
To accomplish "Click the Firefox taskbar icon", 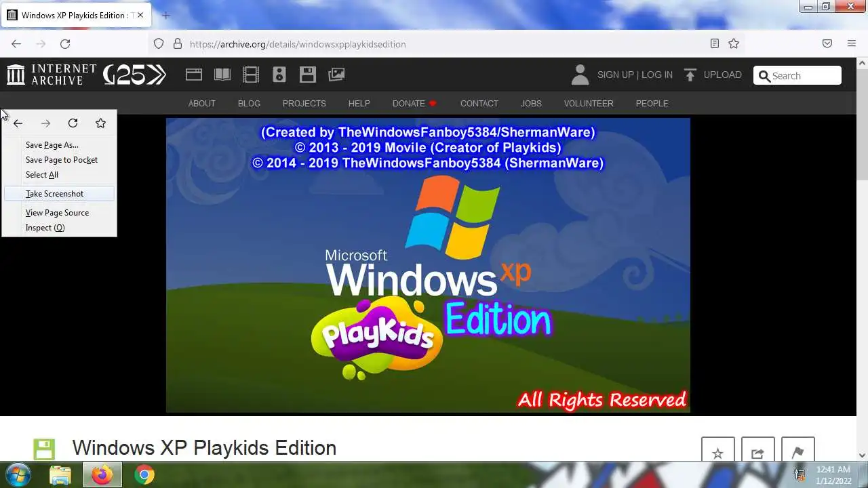I will point(102,474).
